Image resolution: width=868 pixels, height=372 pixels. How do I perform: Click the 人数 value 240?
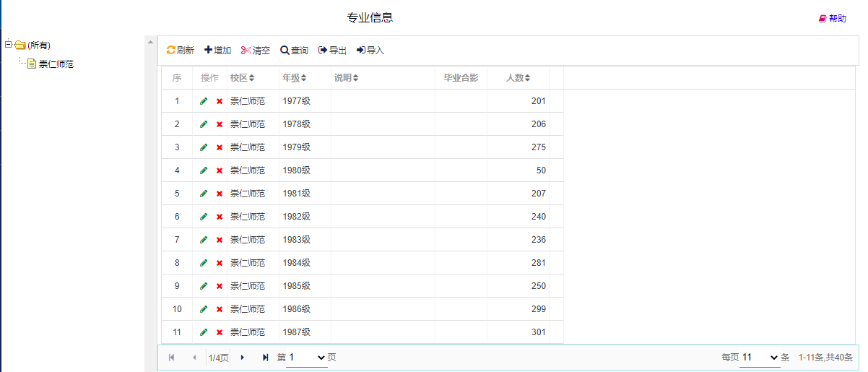tap(538, 217)
